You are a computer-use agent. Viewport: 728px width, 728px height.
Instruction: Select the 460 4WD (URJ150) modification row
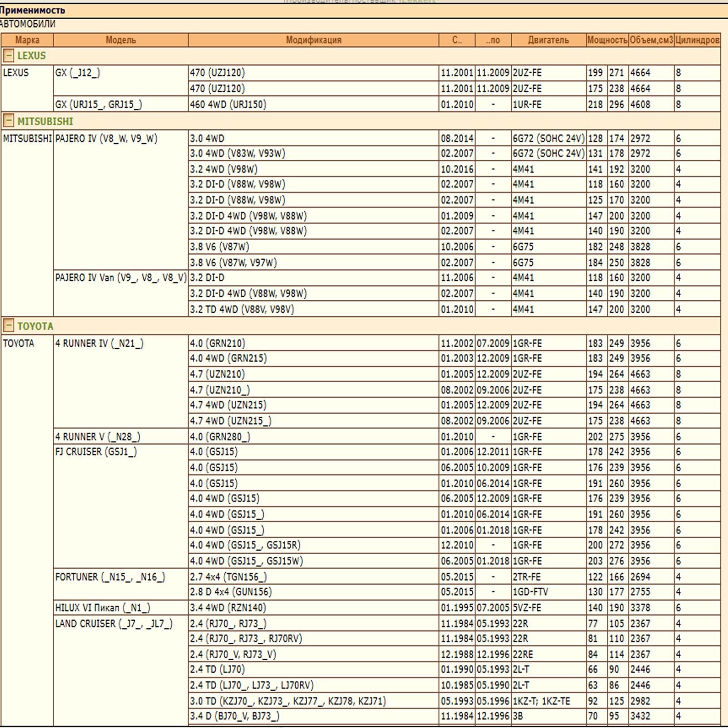click(228, 104)
